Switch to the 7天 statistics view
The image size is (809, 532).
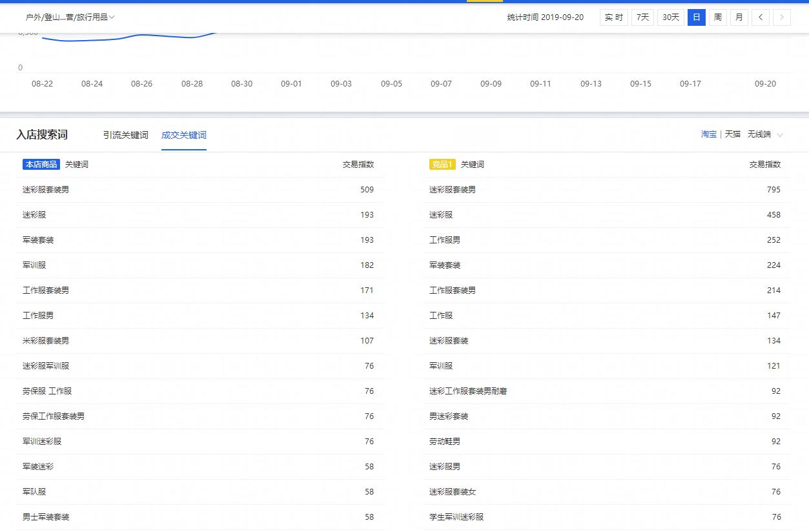point(642,17)
